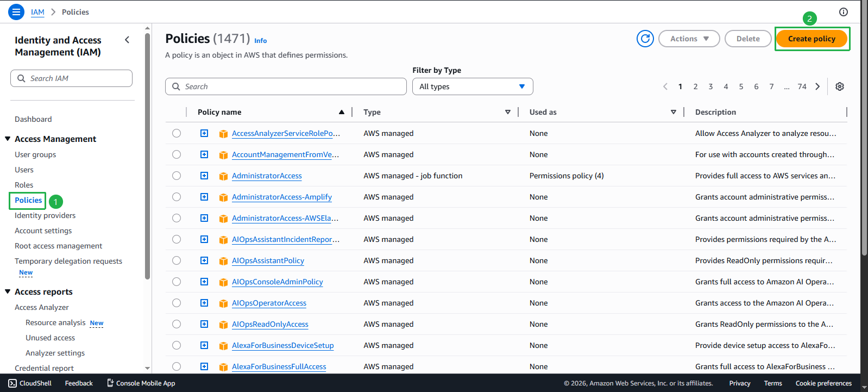Click the IAM breadcrumb link

point(37,12)
